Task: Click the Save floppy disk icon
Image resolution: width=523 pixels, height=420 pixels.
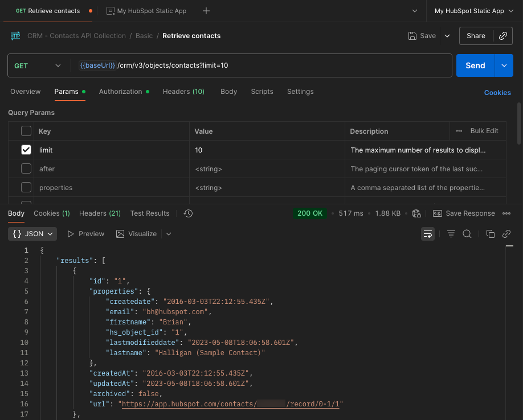Action: [x=412, y=36]
